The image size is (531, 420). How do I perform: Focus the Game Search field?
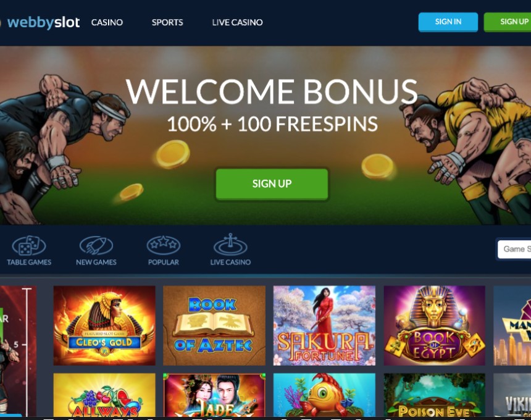pos(514,249)
